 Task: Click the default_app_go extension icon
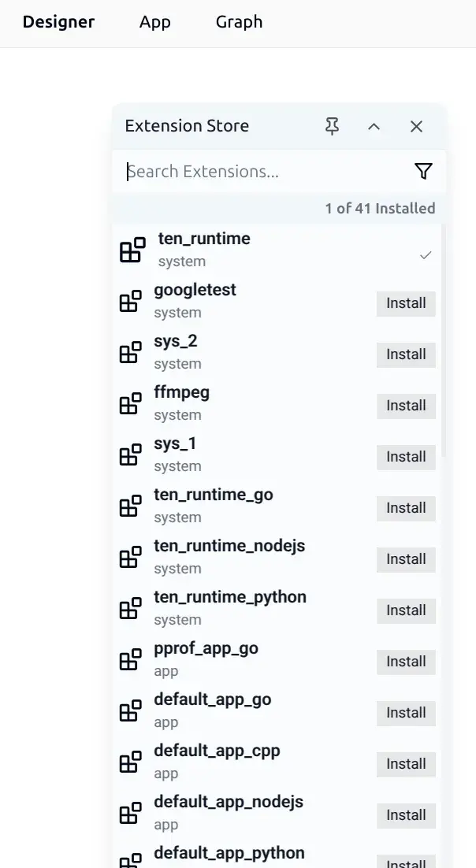coord(131,710)
